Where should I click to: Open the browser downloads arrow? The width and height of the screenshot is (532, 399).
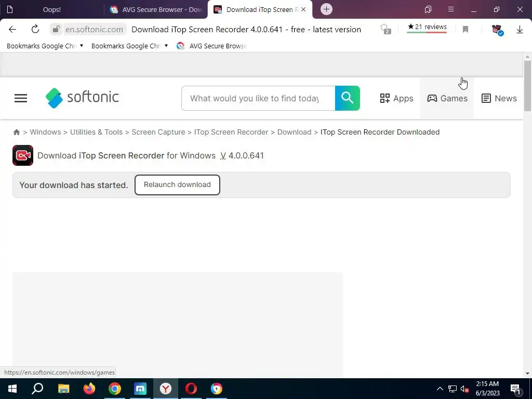pyautogui.click(x=520, y=30)
